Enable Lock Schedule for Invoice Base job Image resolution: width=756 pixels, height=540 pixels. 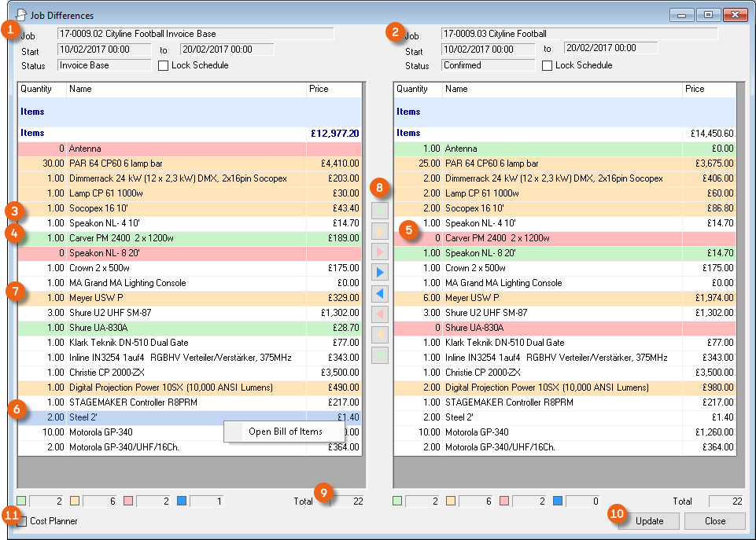pos(164,65)
